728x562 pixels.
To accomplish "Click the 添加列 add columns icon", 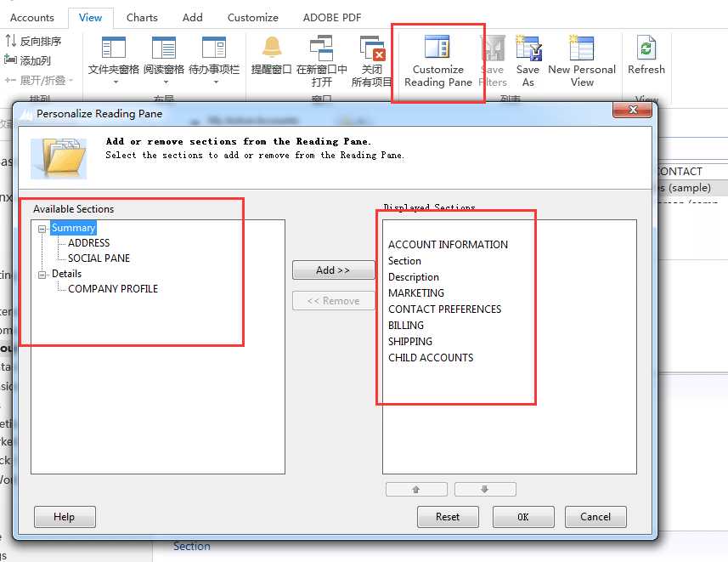I will (x=10, y=60).
